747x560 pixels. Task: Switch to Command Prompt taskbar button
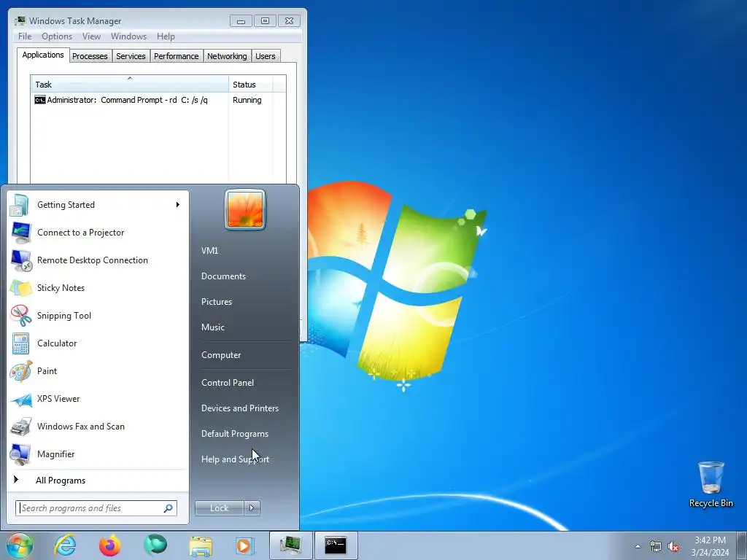coord(336,545)
